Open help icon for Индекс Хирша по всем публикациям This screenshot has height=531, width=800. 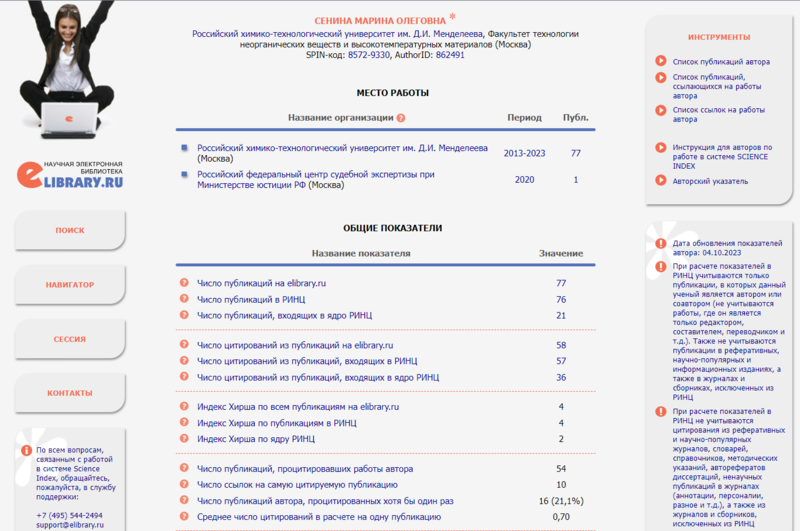click(x=184, y=406)
